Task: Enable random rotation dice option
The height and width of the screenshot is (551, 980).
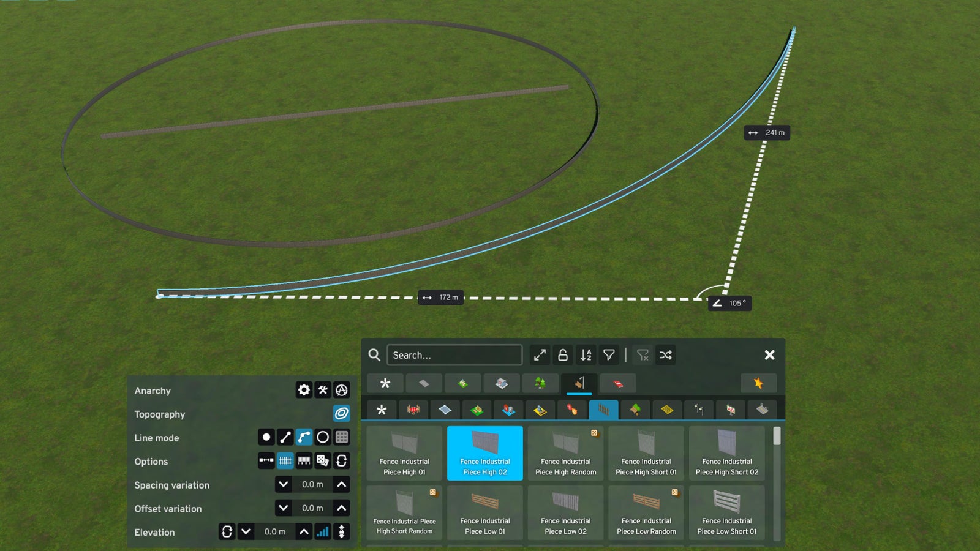Action: 323,461
